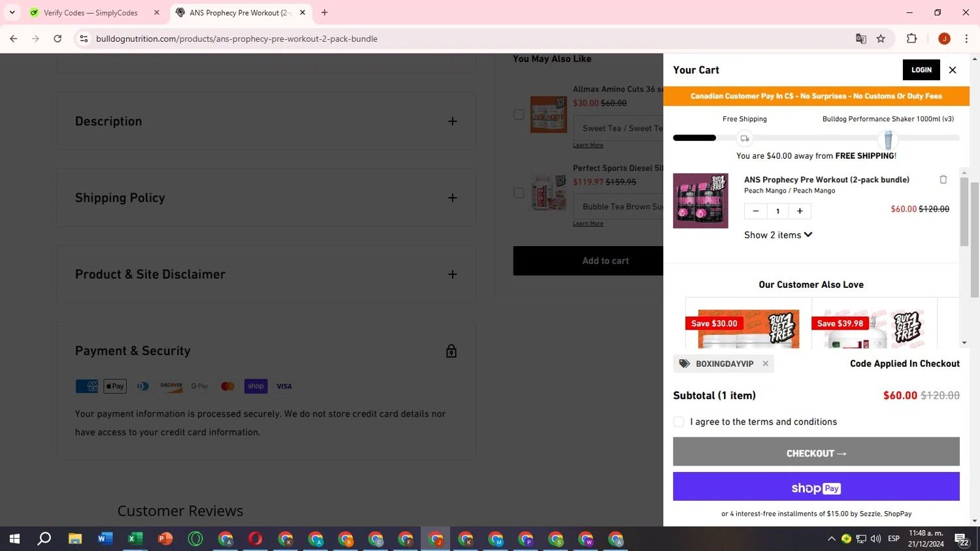Open the tab search dropdown arrow
The height and width of the screenshot is (551, 980).
pos(12,12)
